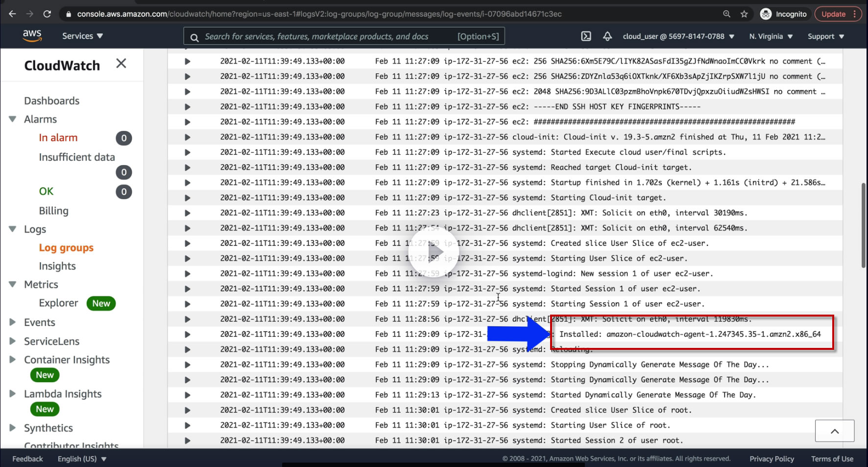Click the Feedback link in footer
This screenshot has width=868, height=467.
pos(27,459)
